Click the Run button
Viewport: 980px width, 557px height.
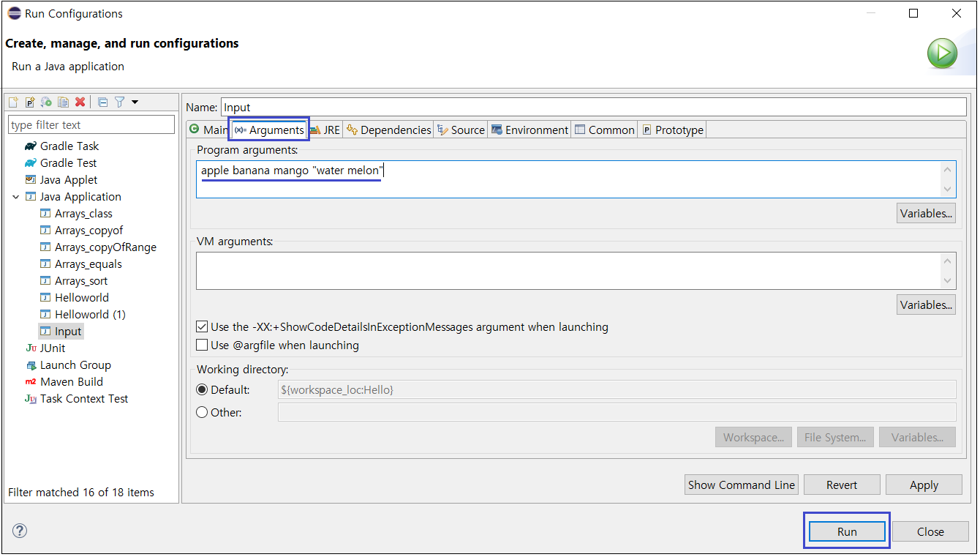tap(847, 531)
